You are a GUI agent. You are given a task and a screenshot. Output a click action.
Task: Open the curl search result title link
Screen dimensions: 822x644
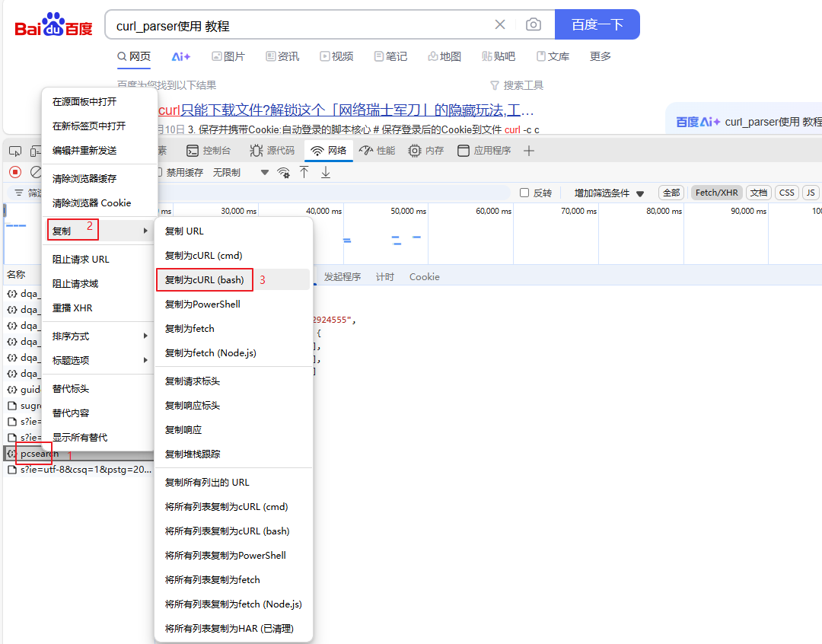click(346, 110)
